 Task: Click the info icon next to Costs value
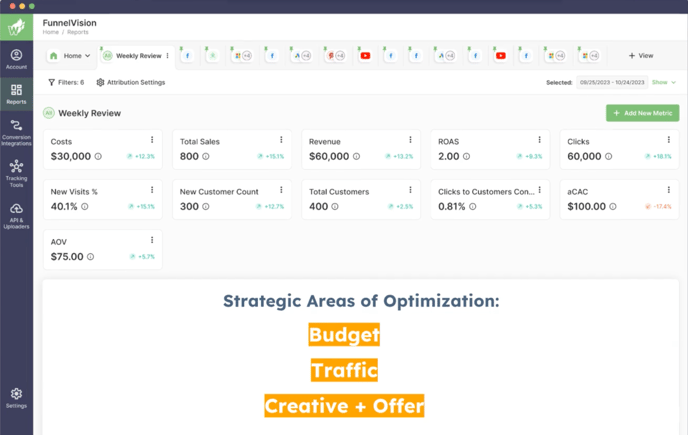click(99, 157)
